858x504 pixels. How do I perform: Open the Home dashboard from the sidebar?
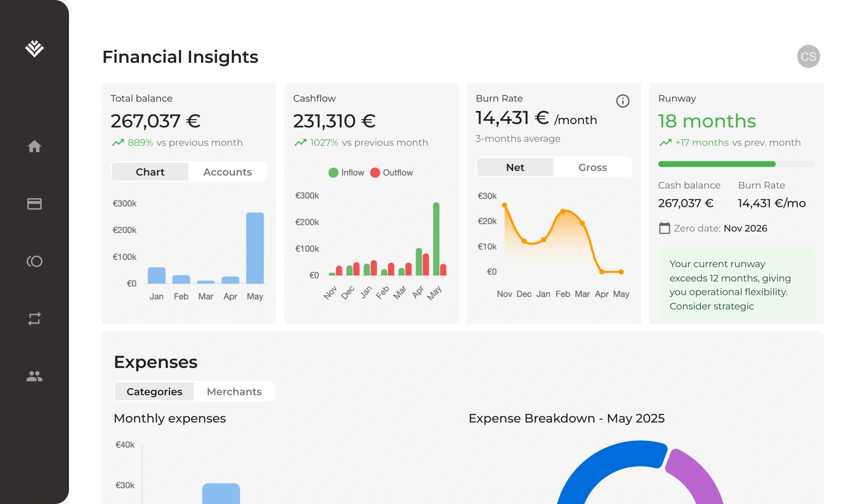pos(34,147)
